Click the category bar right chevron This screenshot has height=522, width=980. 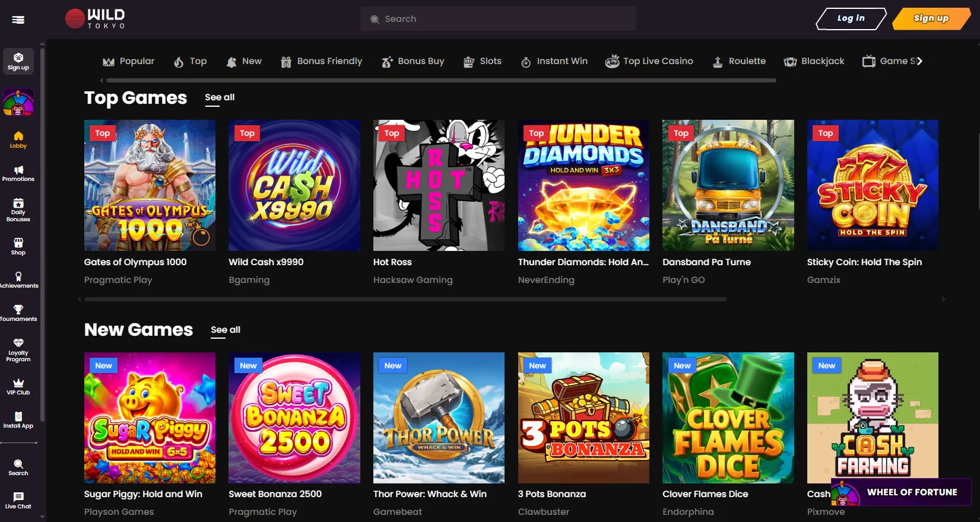(x=919, y=61)
